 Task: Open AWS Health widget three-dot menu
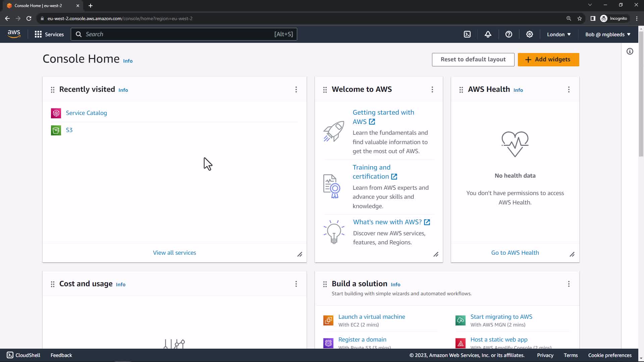[569, 89]
